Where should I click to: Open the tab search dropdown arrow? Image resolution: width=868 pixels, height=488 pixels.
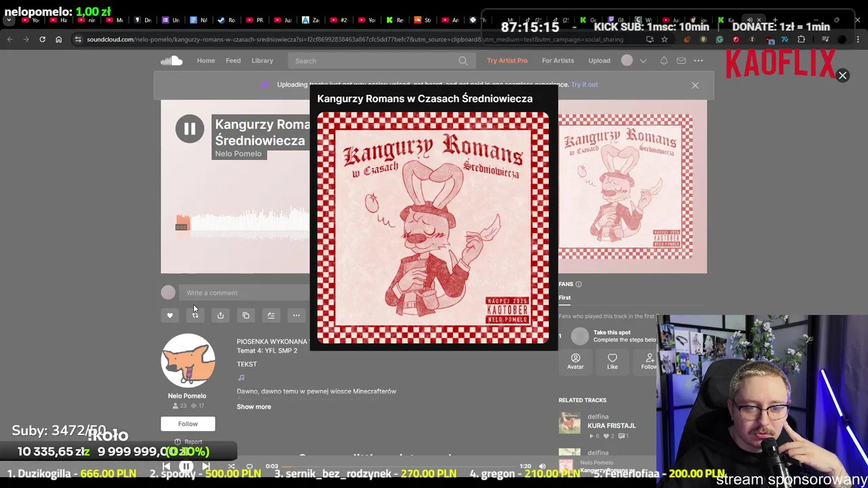click(x=9, y=20)
